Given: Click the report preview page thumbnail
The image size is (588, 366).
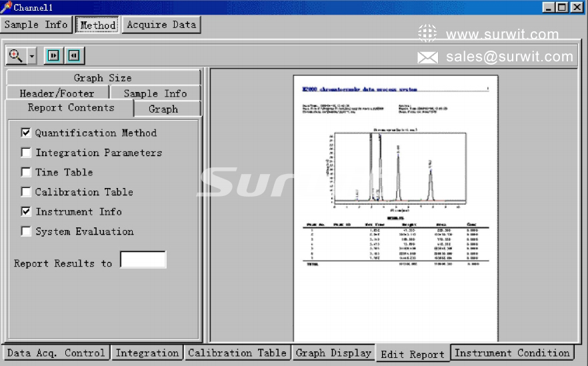Looking at the screenshot, I should tap(395, 208).
